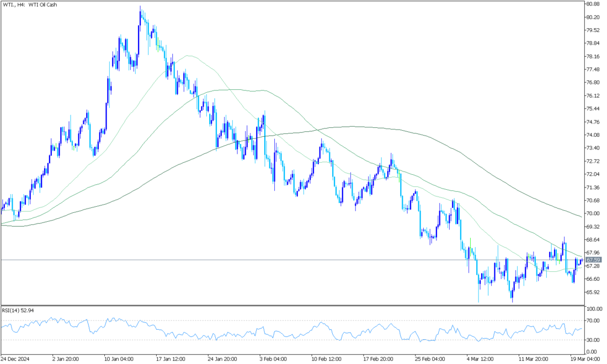Click the 24 Dec 2024 date label

tap(15, 358)
